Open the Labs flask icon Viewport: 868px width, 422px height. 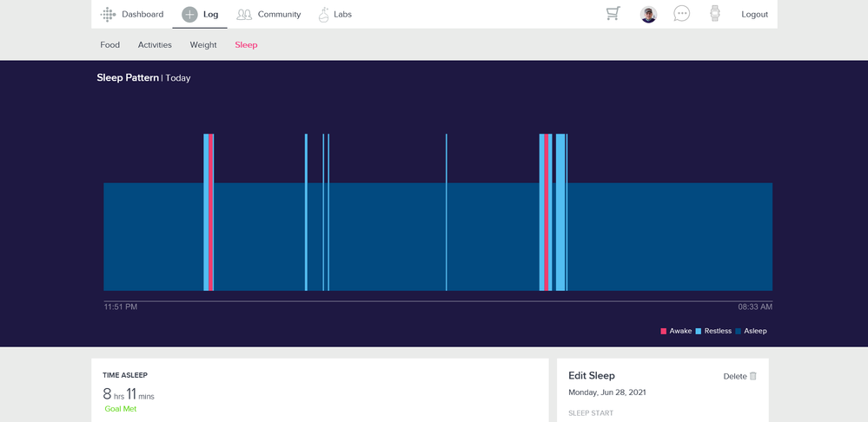click(x=323, y=15)
